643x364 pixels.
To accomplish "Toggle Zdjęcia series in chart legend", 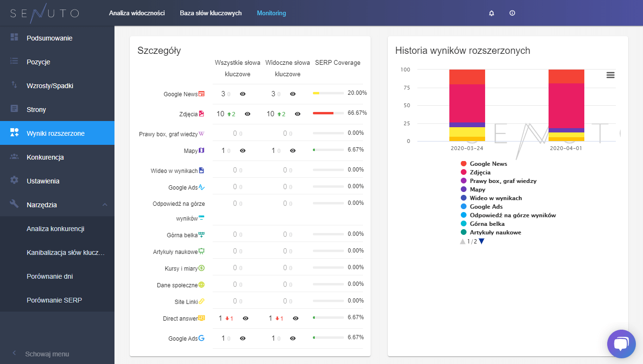I will pos(480,172).
